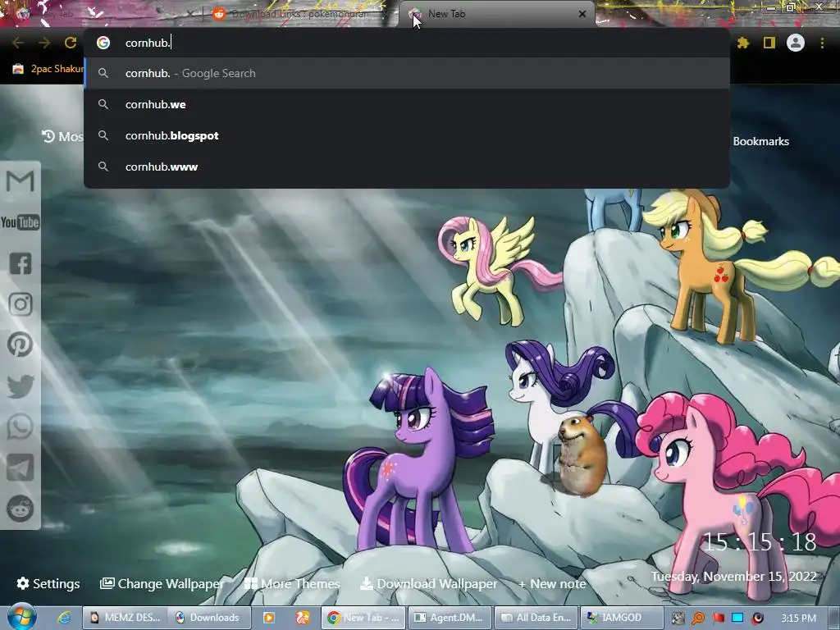This screenshot has height=630, width=840.
Task: Click the Google icon in the address bar
Action: pos(103,43)
